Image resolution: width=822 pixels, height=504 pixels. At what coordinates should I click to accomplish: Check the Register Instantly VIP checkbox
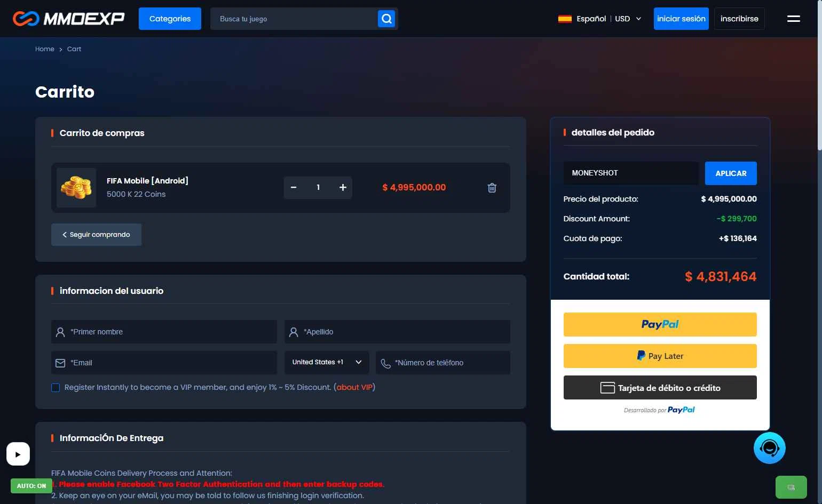(56, 388)
